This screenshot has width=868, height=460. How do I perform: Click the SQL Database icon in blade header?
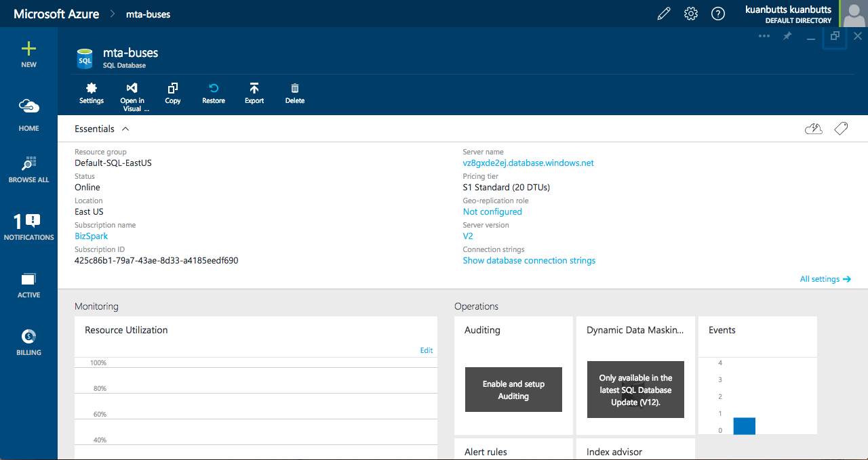click(x=85, y=58)
